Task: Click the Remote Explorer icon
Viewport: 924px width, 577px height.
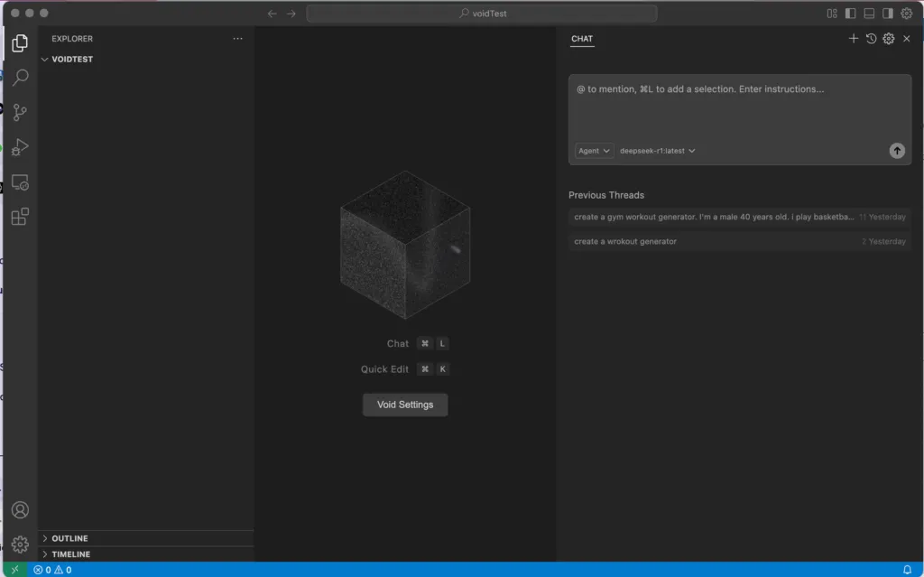Action: point(20,181)
